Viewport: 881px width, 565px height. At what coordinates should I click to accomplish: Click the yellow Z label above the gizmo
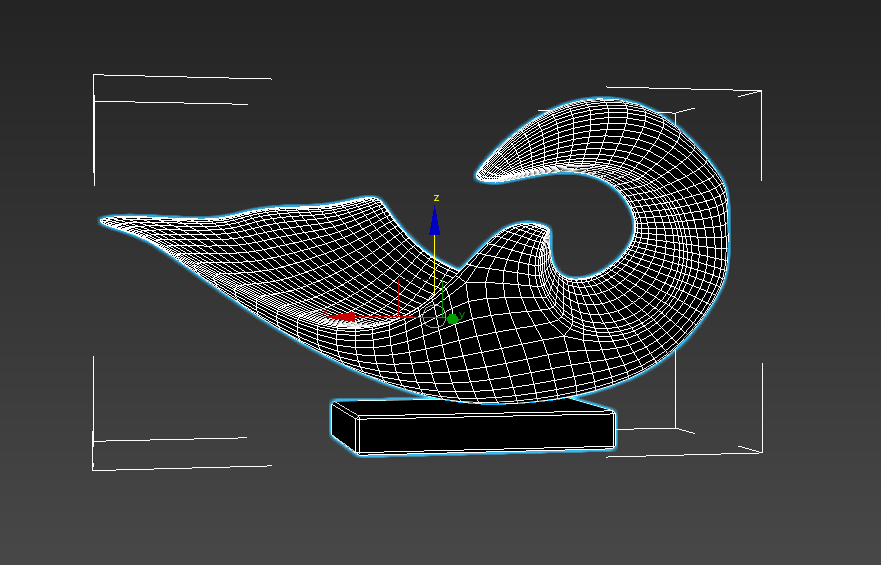436,197
